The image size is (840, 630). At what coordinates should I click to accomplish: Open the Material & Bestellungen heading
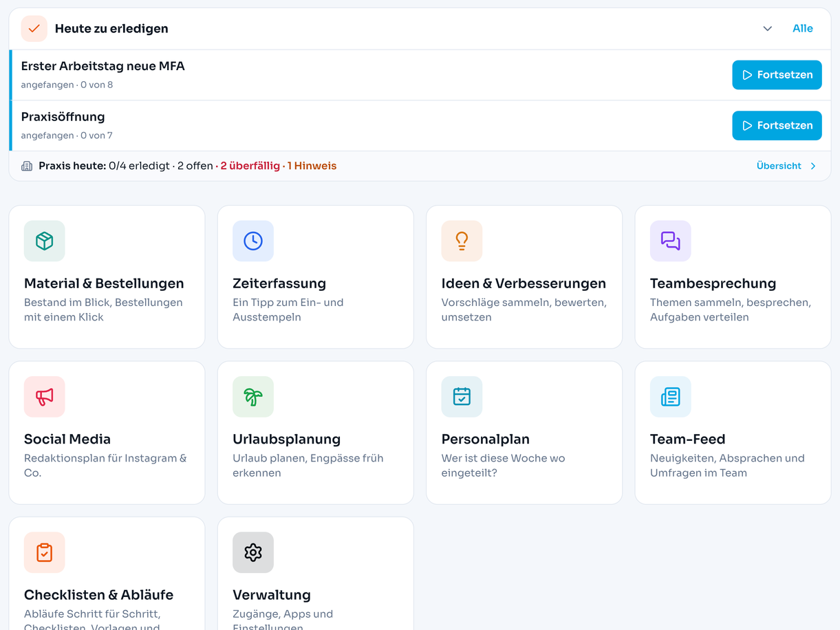104,283
